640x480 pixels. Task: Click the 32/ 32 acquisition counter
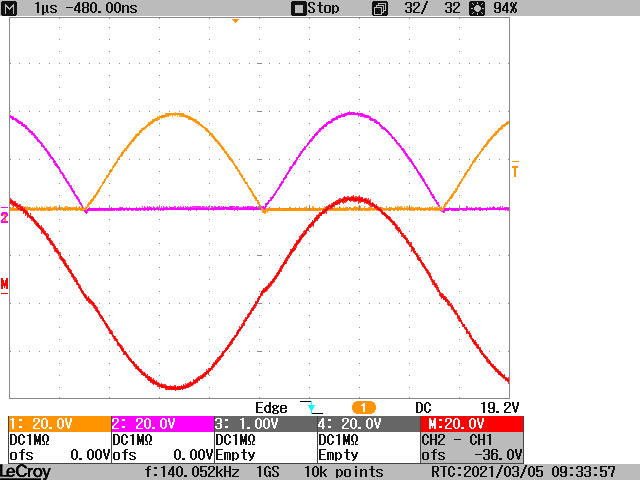[432, 8]
